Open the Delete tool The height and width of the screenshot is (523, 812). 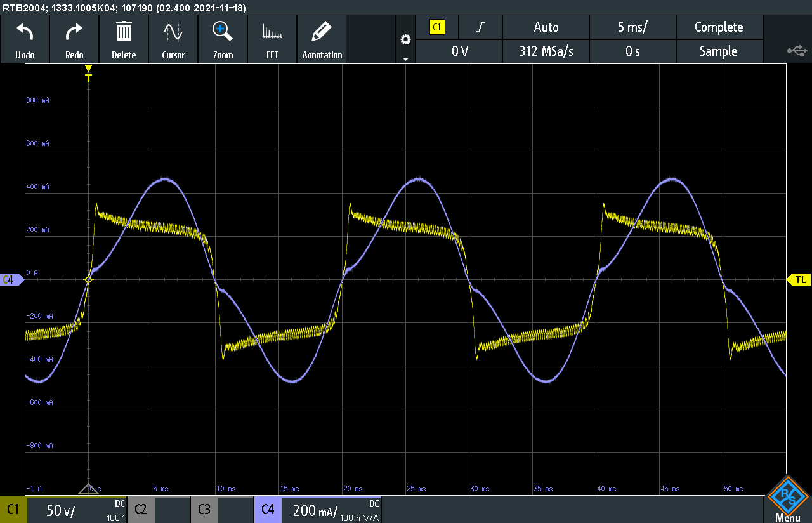(124, 39)
